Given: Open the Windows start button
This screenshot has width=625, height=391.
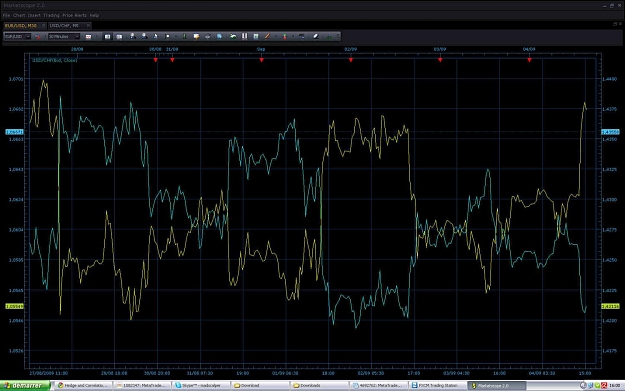Looking at the screenshot, I should (25, 385).
